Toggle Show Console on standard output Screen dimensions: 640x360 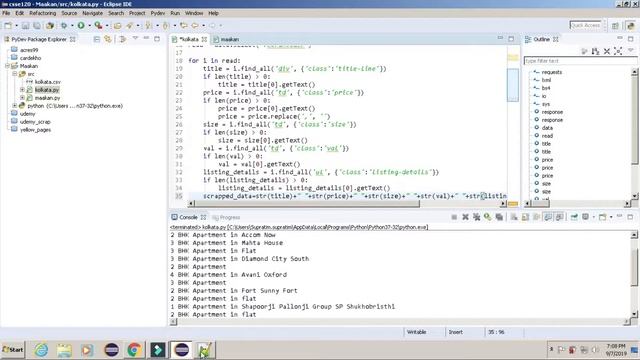[548, 217]
